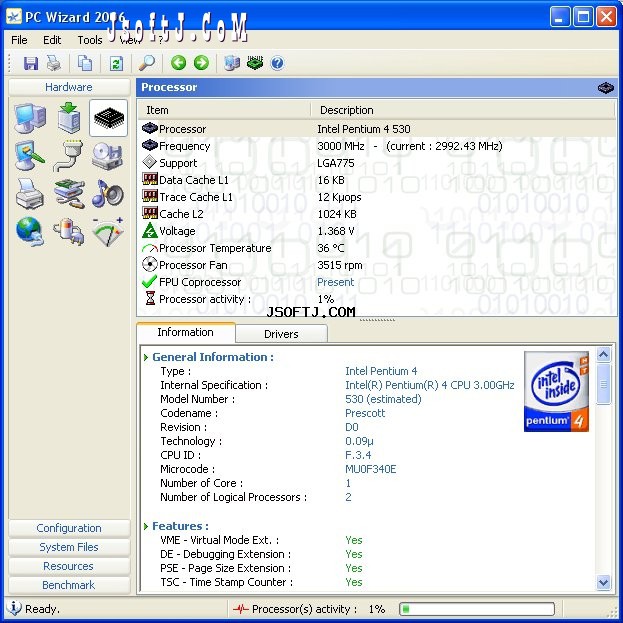Click the info scrollbar up arrow
The image size is (623, 623).
[x=604, y=354]
